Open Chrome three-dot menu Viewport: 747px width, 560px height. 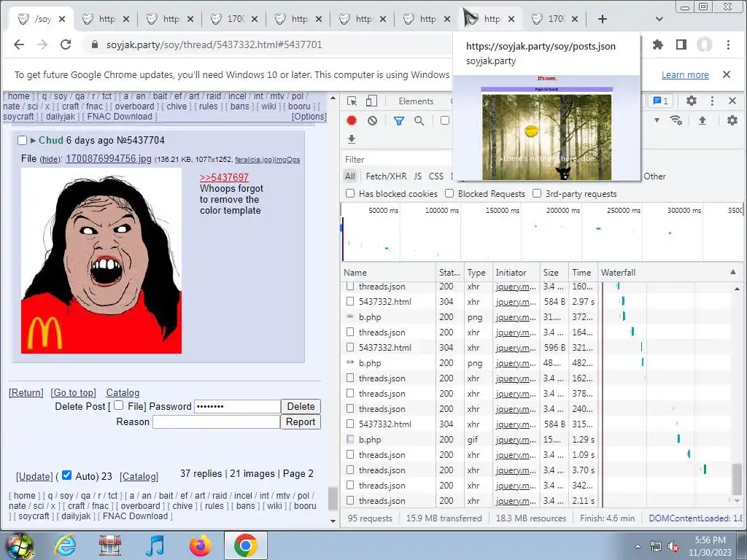[728, 44]
